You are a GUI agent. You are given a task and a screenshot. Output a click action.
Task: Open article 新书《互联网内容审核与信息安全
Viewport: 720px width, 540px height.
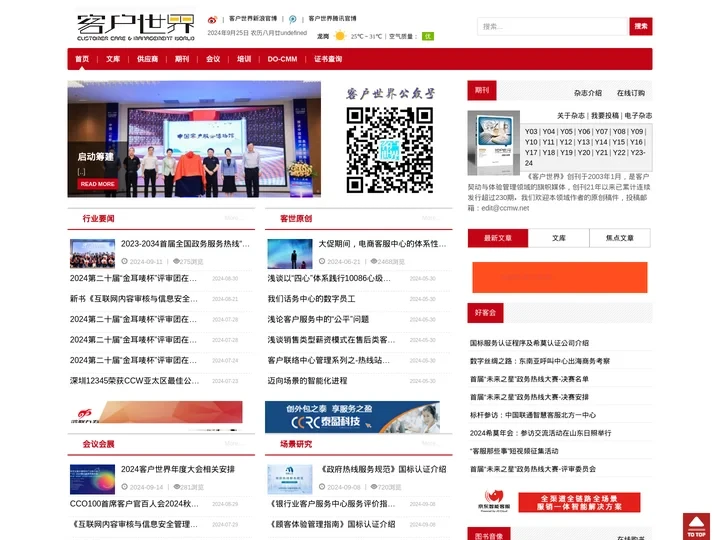(134, 299)
